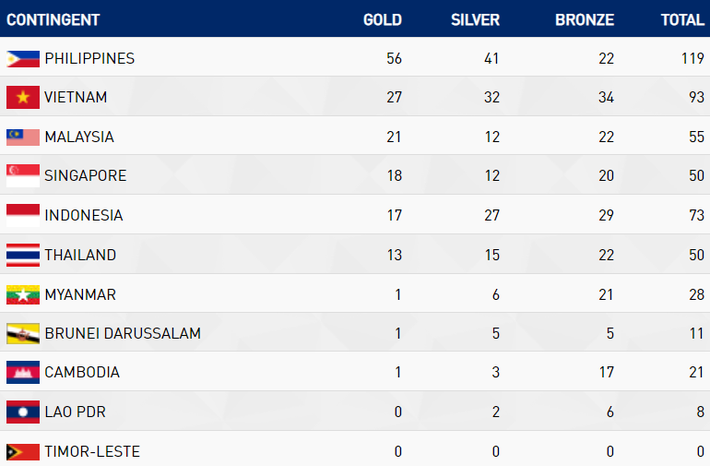The width and height of the screenshot is (710, 466).
Task: Select the BRUNEI DARUSSALAM country name
Action: click(x=122, y=333)
